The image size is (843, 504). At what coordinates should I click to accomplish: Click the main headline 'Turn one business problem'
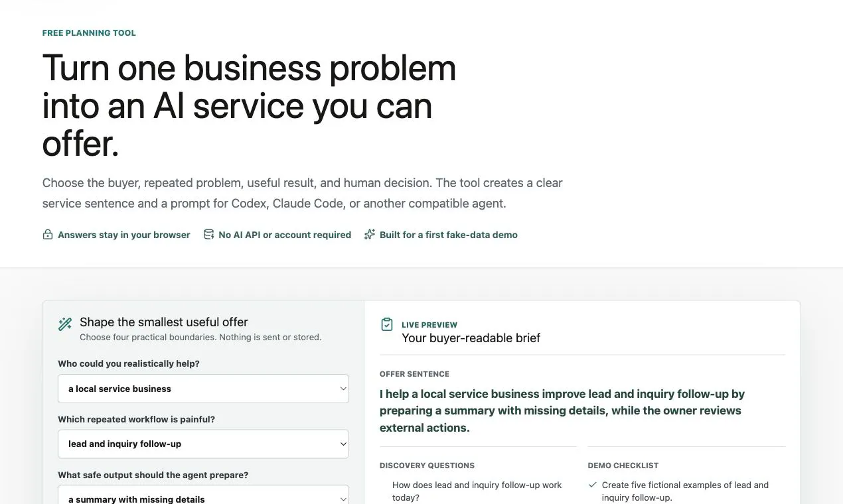[x=249, y=106]
